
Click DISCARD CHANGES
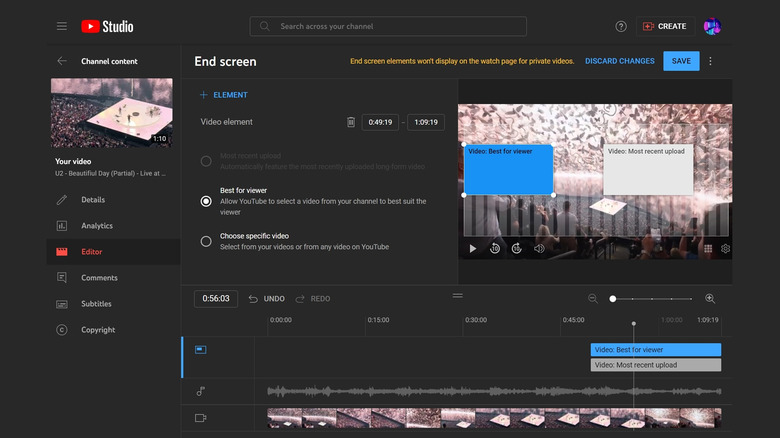point(620,61)
